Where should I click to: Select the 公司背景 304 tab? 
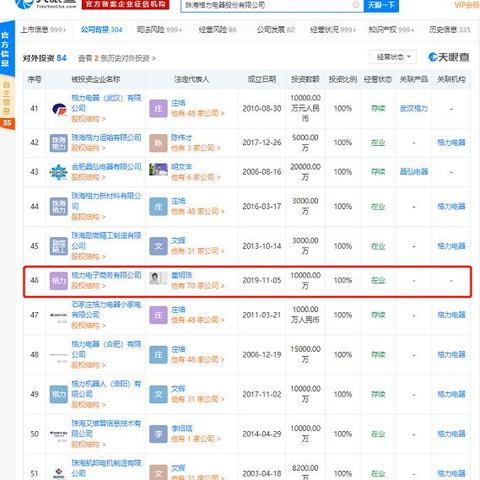pos(102,30)
